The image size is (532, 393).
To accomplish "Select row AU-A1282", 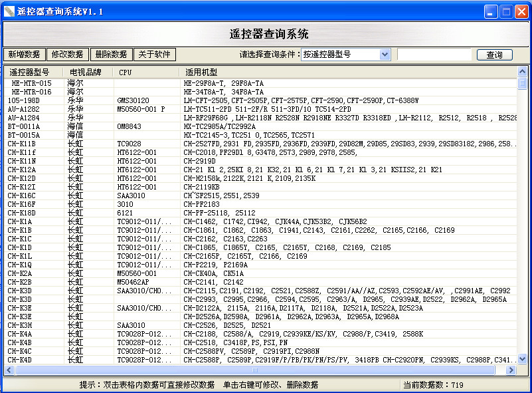I will click(260, 109).
